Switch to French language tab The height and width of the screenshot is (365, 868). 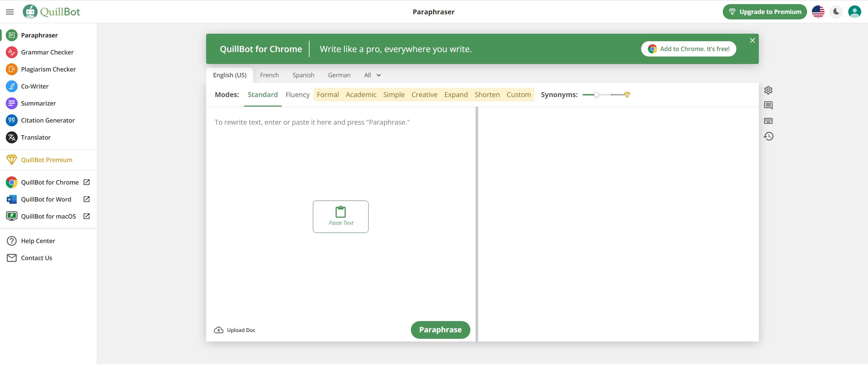click(269, 75)
